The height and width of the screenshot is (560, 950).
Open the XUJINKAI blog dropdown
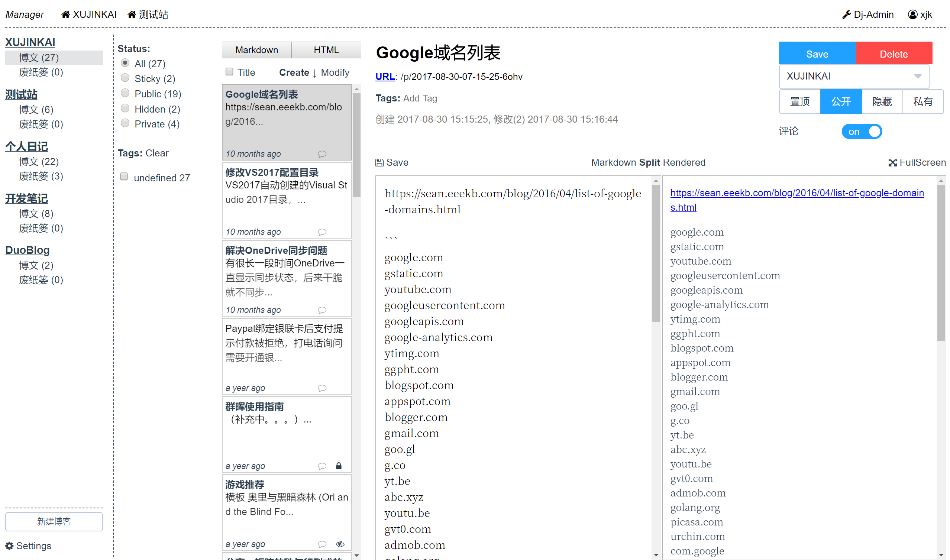pyautogui.click(x=853, y=76)
